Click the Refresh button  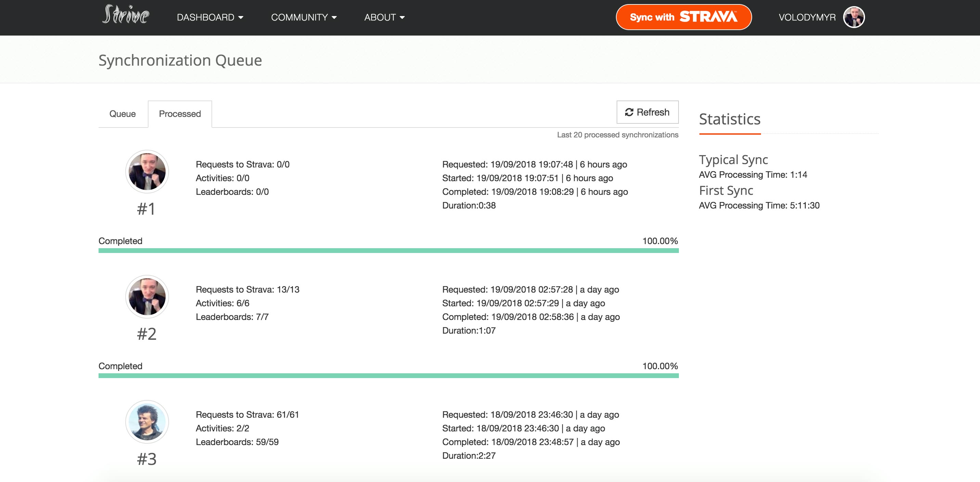tap(647, 112)
